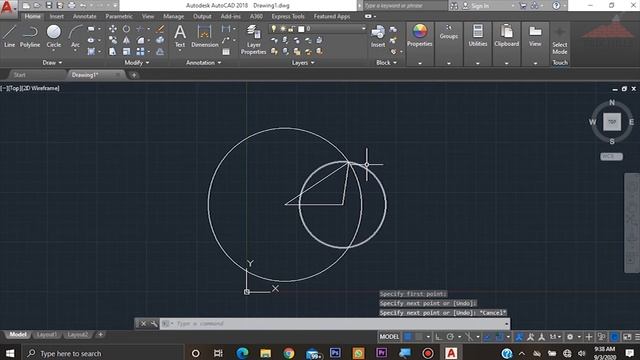Open the Utilities panel button
The height and width of the screenshot is (360, 640).
(478, 37)
